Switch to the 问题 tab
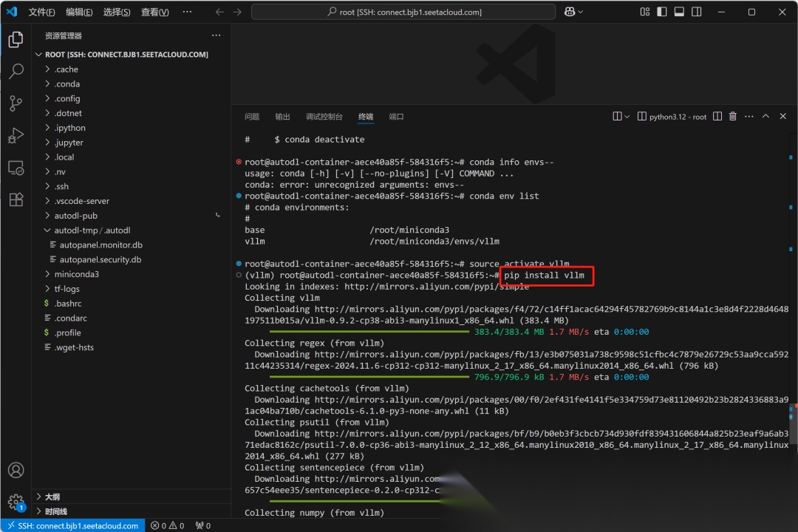Viewport: 798px width, 532px height. coord(251,117)
